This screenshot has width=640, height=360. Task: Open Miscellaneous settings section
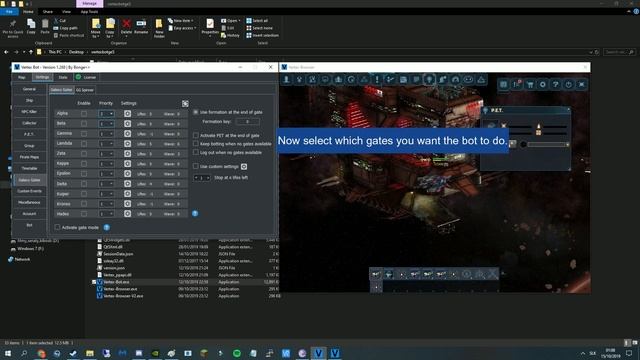29,202
